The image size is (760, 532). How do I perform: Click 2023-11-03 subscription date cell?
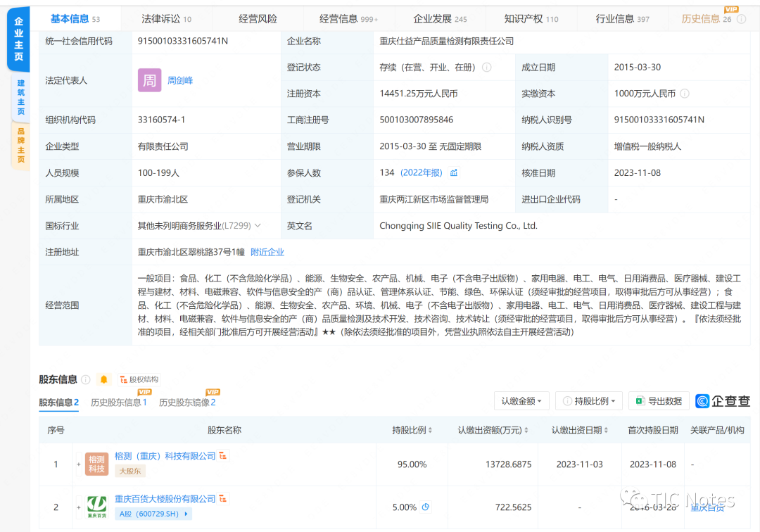(x=580, y=464)
